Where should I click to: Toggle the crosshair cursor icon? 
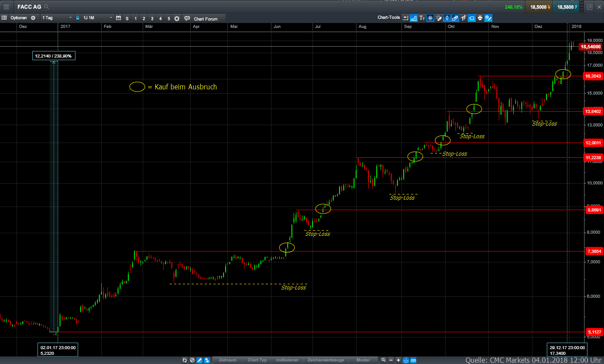pyautogui.click(x=406, y=360)
